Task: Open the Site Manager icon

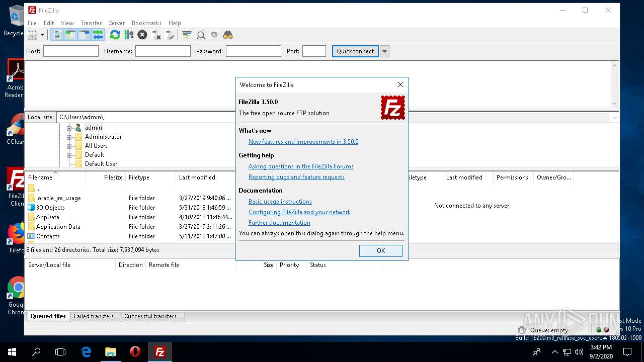Action: click(x=32, y=35)
